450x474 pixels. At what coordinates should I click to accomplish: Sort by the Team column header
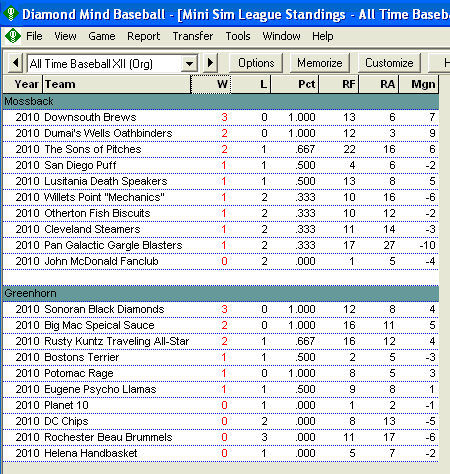click(x=116, y=84)
